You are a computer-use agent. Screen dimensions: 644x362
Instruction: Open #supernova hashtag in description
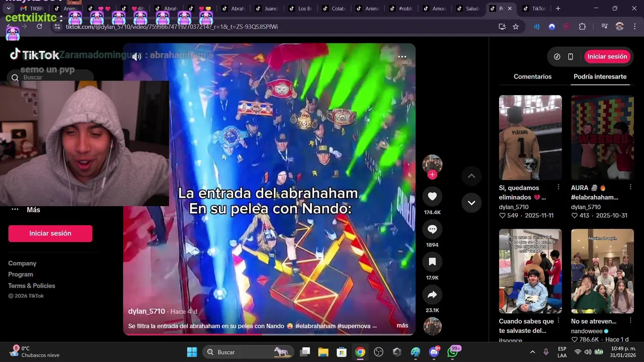pyautogui.click(x=354, y=326)
